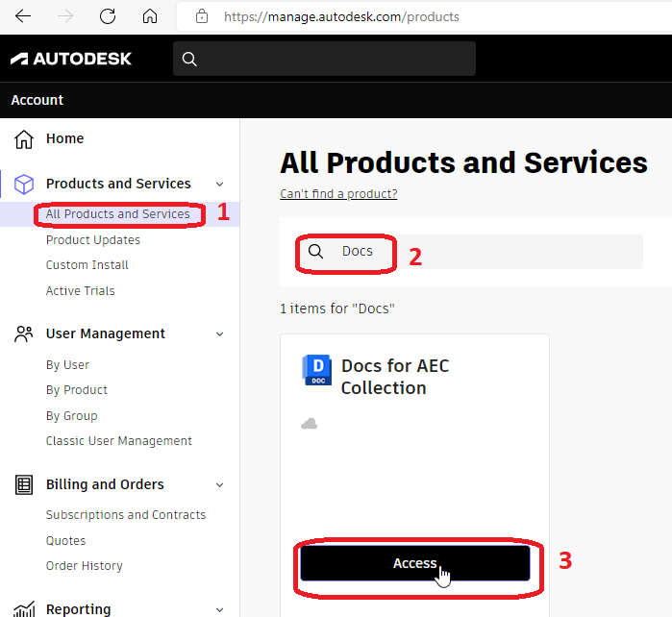Click the Docs product icon on the card
The image size is (672, 617).
pos(316,370)
